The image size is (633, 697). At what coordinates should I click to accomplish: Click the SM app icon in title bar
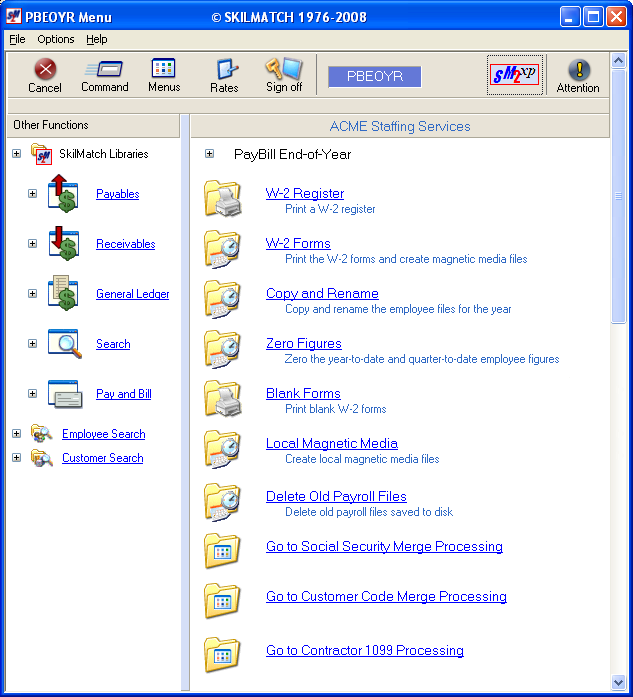14,16
